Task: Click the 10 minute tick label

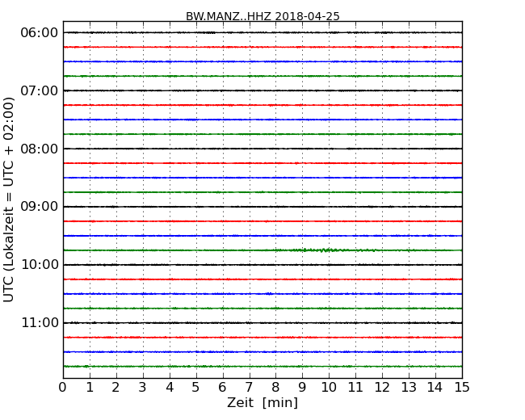Action: point(329,388)
